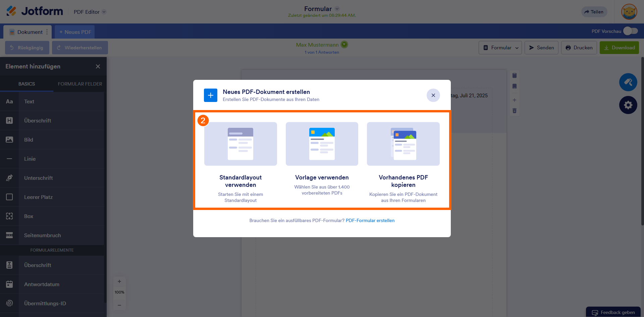Open the PDF Editor dropdown

90,12
